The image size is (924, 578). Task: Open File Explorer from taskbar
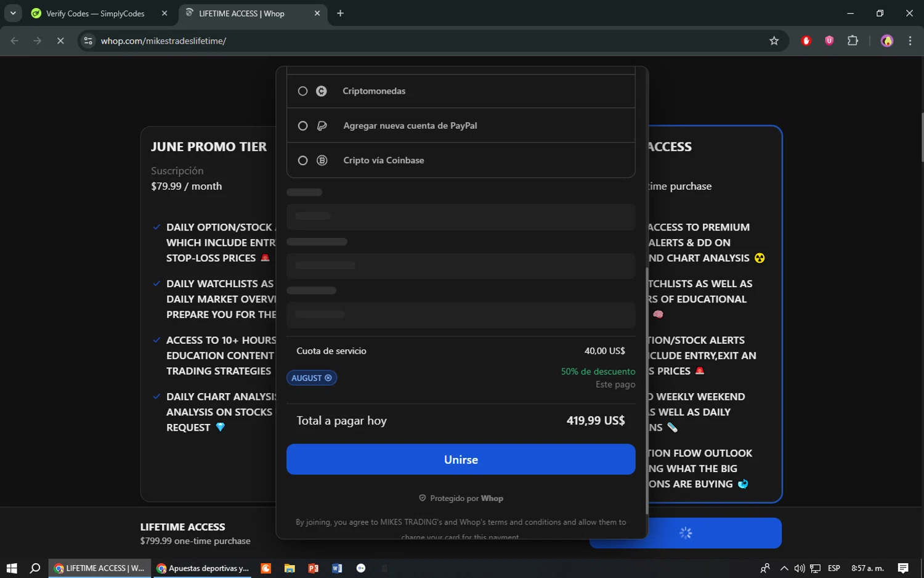point(290,568)
